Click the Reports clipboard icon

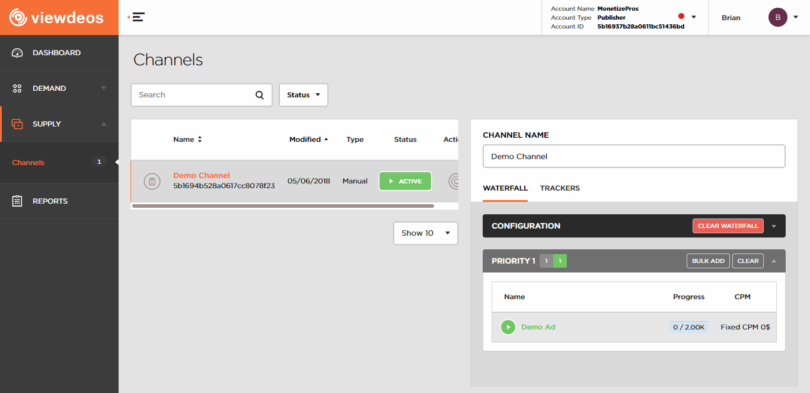(17, 201)
